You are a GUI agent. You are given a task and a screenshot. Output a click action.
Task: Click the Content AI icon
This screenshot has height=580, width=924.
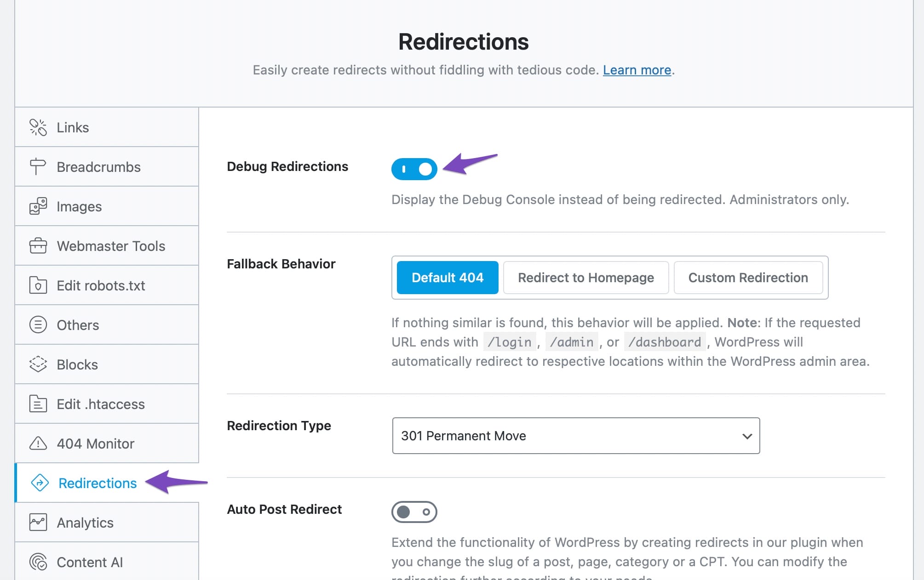(38, 562)
